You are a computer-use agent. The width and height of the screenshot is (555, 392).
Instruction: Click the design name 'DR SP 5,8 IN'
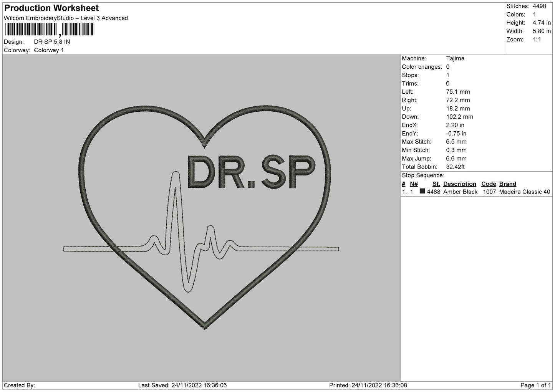tap(52, 42)
